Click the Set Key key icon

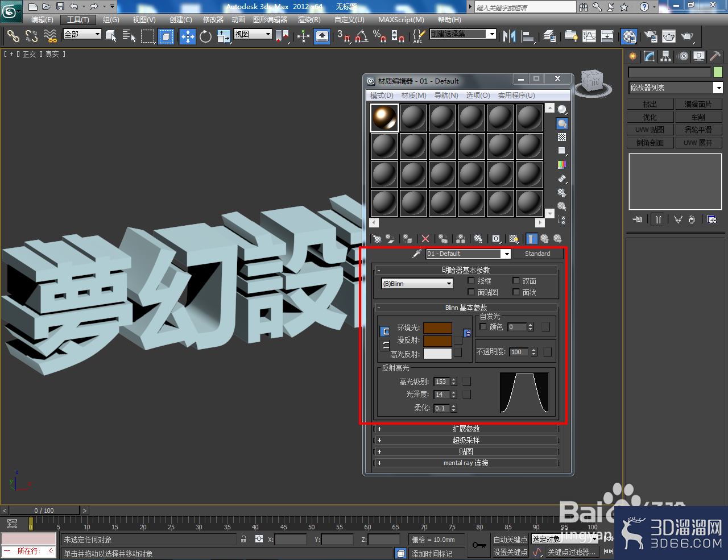click(479, 545)
